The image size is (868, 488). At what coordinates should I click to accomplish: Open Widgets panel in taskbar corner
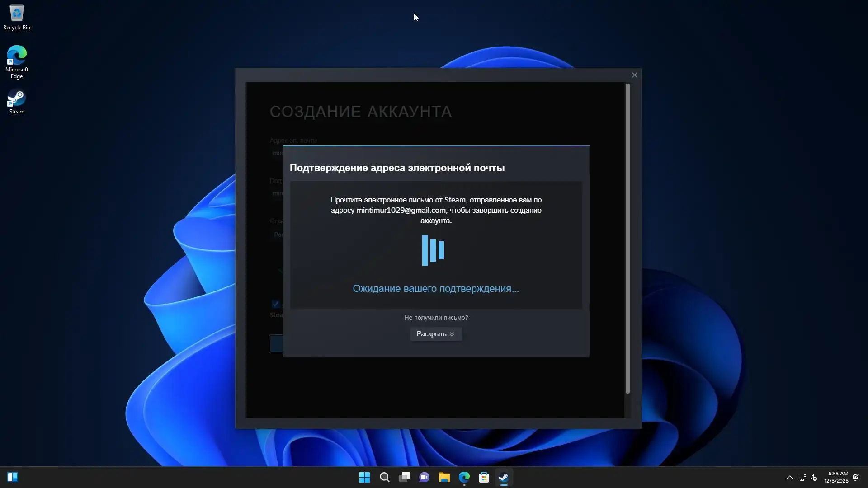pyautogui.click(x=13, y=477)
